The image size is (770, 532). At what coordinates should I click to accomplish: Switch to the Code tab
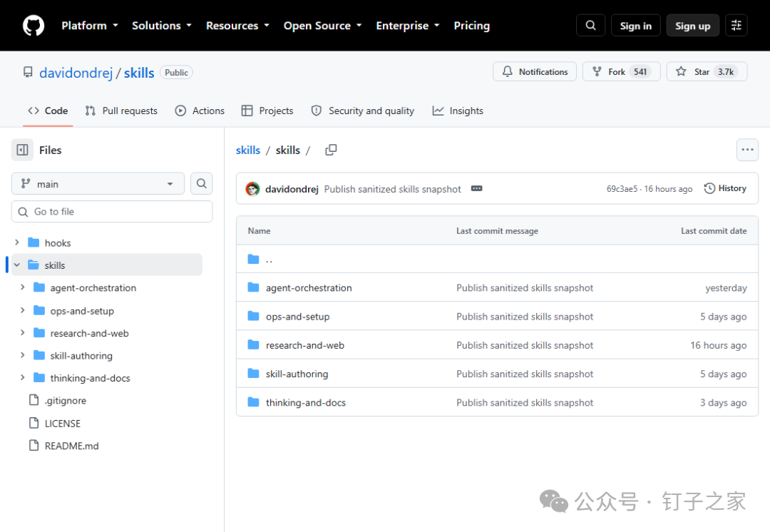point(48,111)
